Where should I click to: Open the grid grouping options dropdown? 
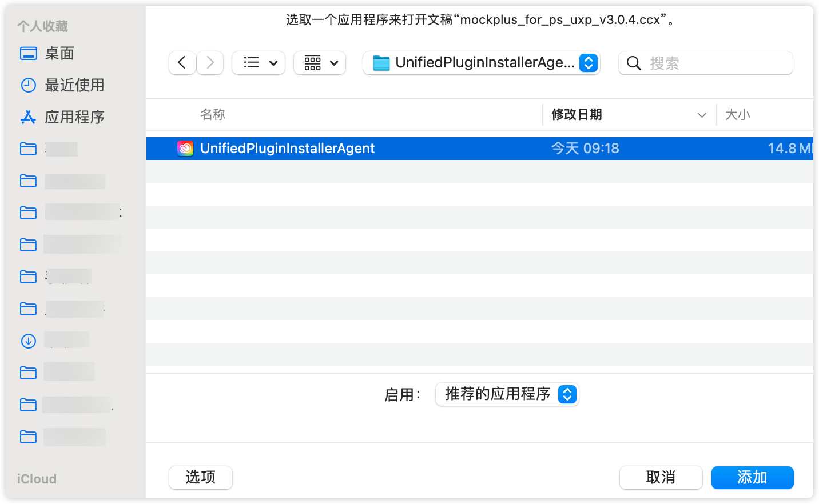tap(320, 63)
